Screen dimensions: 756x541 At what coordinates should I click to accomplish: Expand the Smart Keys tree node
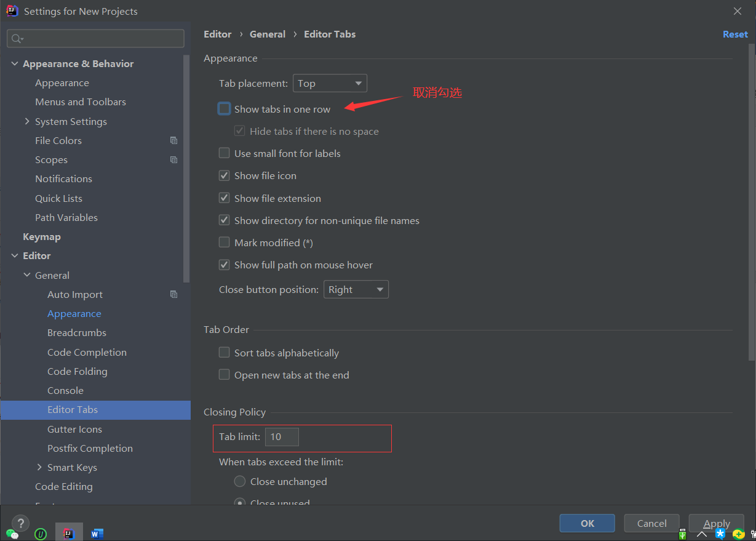click(39, 467)
